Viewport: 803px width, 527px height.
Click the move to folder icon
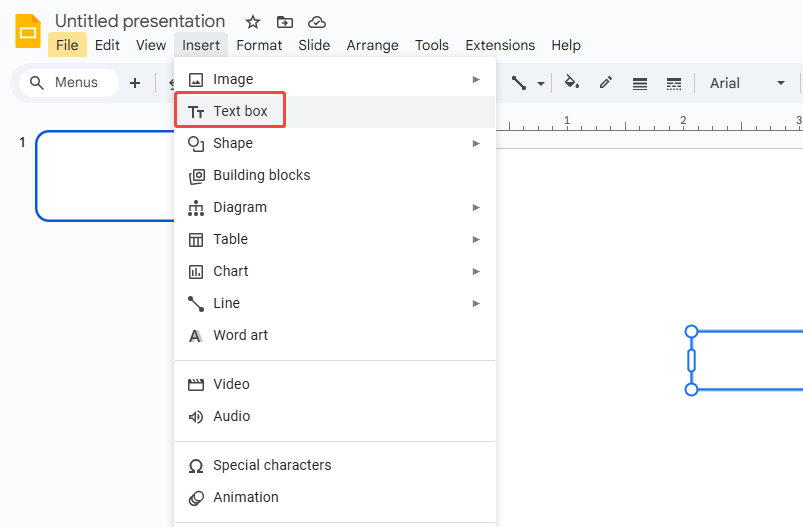[285, 22]
